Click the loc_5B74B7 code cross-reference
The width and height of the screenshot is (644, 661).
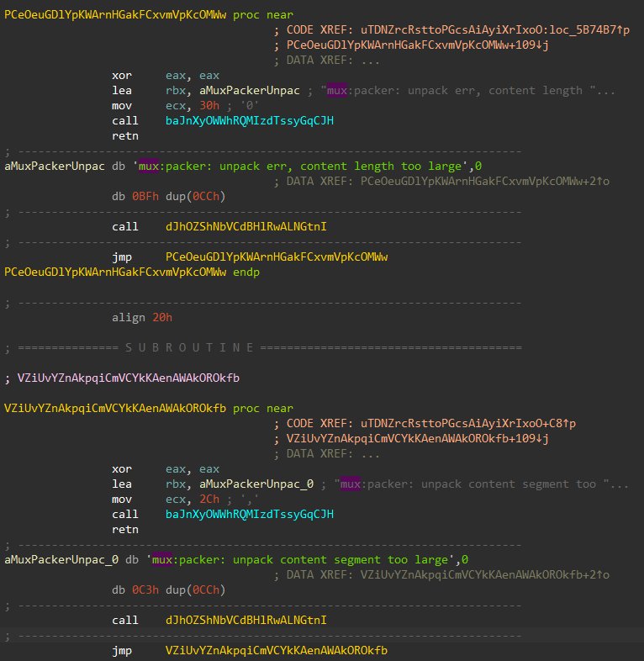pyautogui.click(x=495, y=30)
